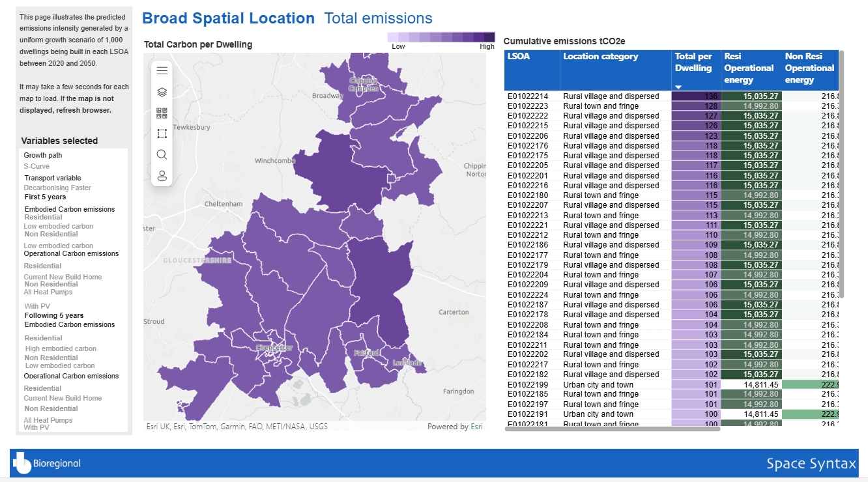Click the Resi Operational energy column header

point(749,68)
